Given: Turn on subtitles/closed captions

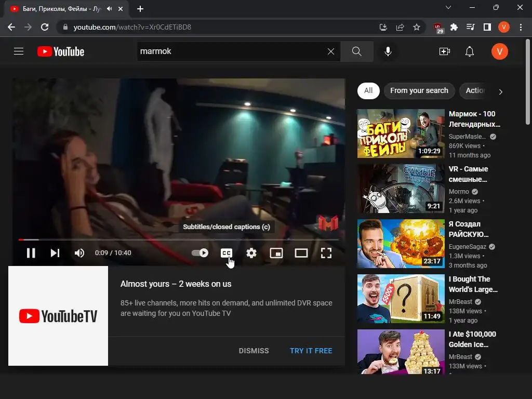Looking at the screenshot, I should [x=227, y=253].
